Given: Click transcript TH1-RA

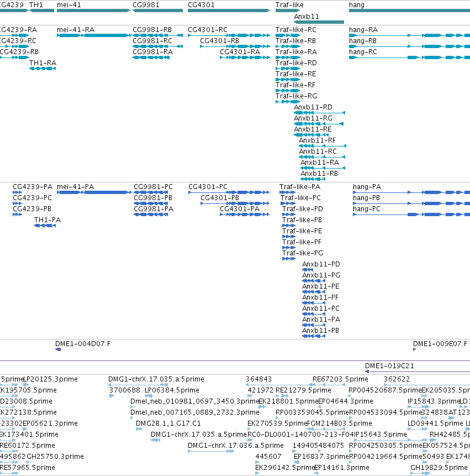Looking at the screenshot, I should click(43, 63).
